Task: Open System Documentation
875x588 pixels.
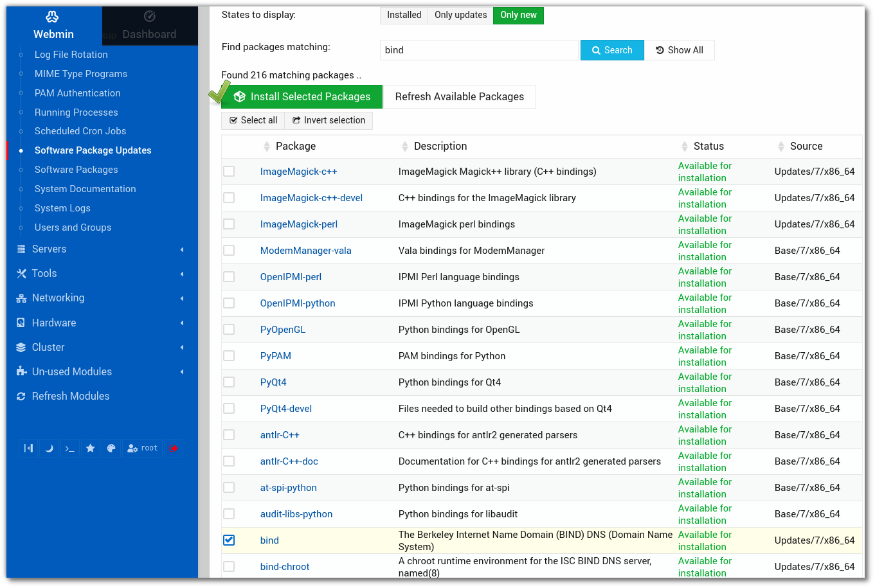Action: [85, 189]
